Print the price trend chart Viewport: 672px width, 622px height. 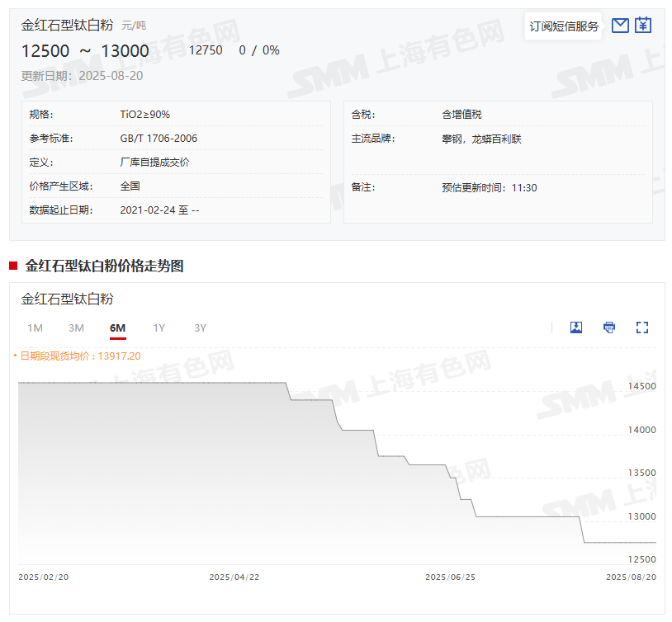(609, 327)
